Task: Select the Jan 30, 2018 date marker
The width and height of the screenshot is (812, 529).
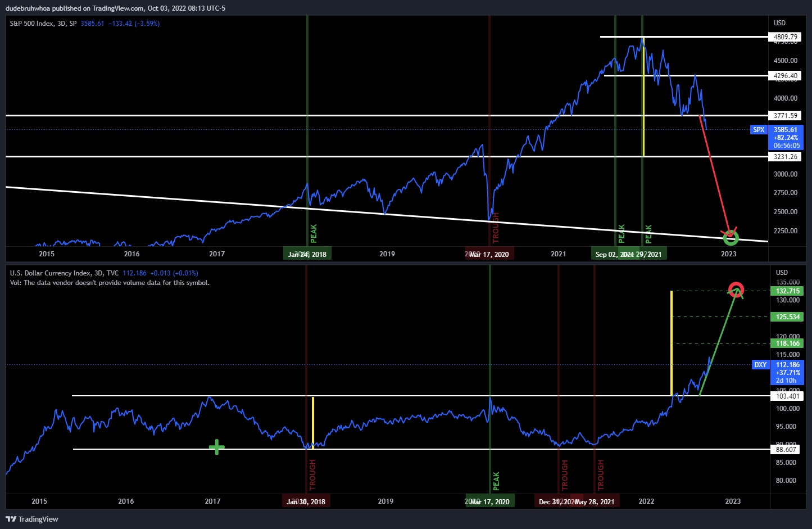Action: tap(306, 501)
